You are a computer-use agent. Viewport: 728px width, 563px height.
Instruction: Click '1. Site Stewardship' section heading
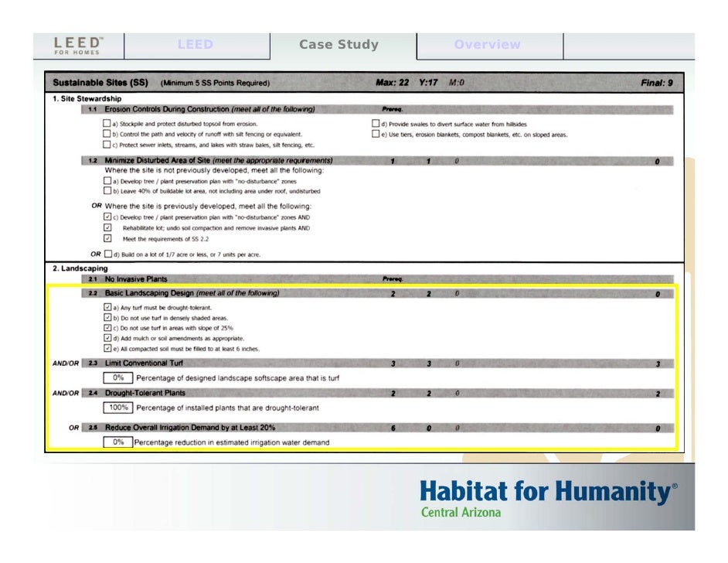point(87,98)
